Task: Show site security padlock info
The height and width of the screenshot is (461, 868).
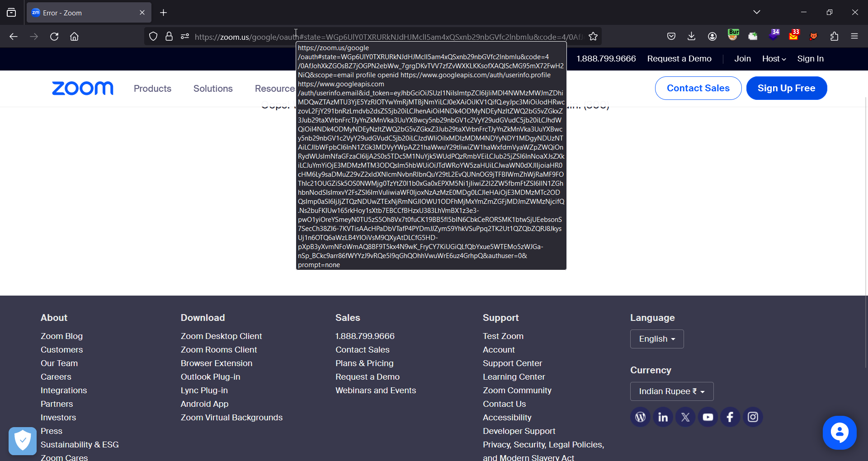Action: click(x=169, y=37)
